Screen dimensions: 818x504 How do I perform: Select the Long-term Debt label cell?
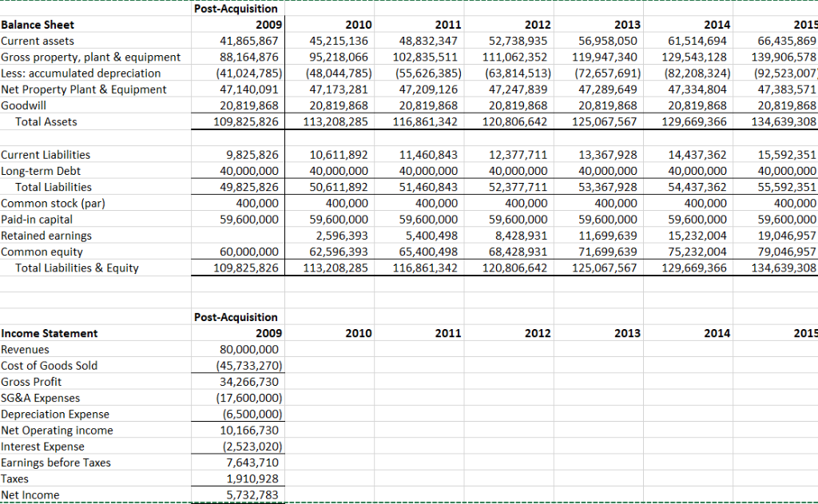pyautogui.click(x=37, y=170)
